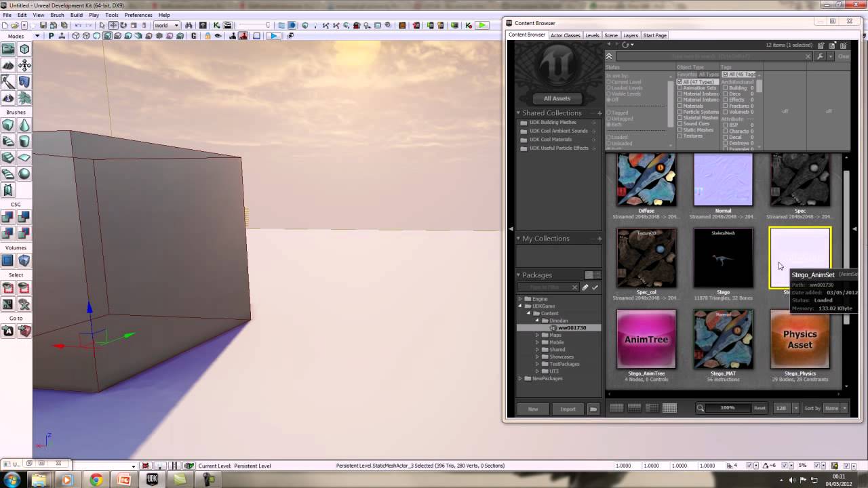Open UDK Building Meshes collection
This screenshot has height=488, width=868.
pyautogui.click(x=553, y=123)
